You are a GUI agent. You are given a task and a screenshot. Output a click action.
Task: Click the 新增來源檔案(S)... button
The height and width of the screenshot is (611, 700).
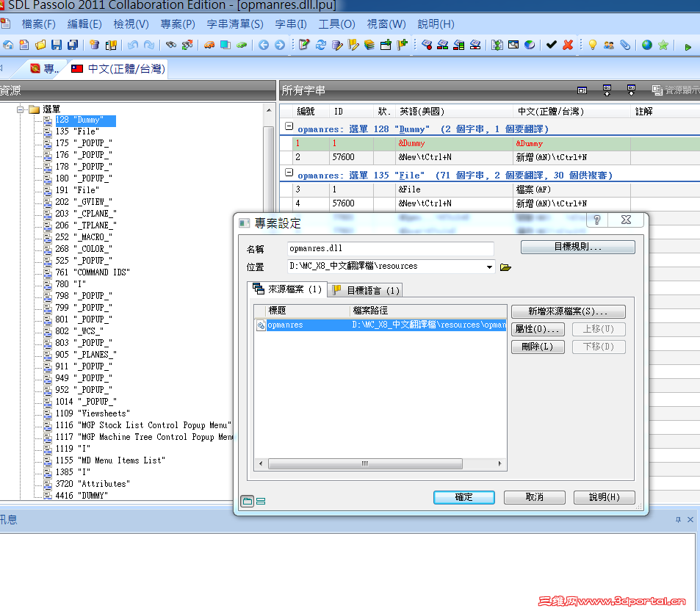(568, 311)
